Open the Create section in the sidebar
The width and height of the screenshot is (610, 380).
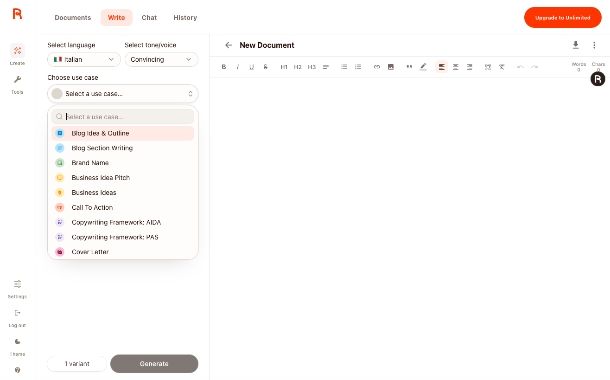(17, 54)
